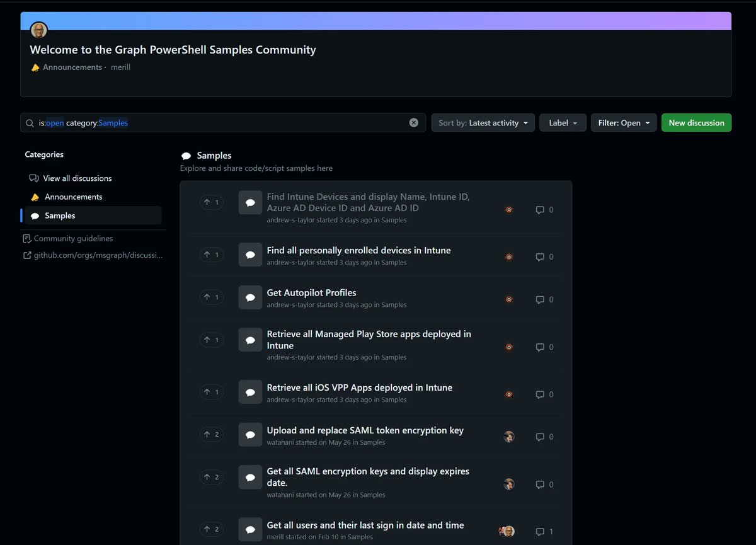Click Announcements label in the welcome banner
This screenshot has height=545, width=756.
tap(72, 67)
